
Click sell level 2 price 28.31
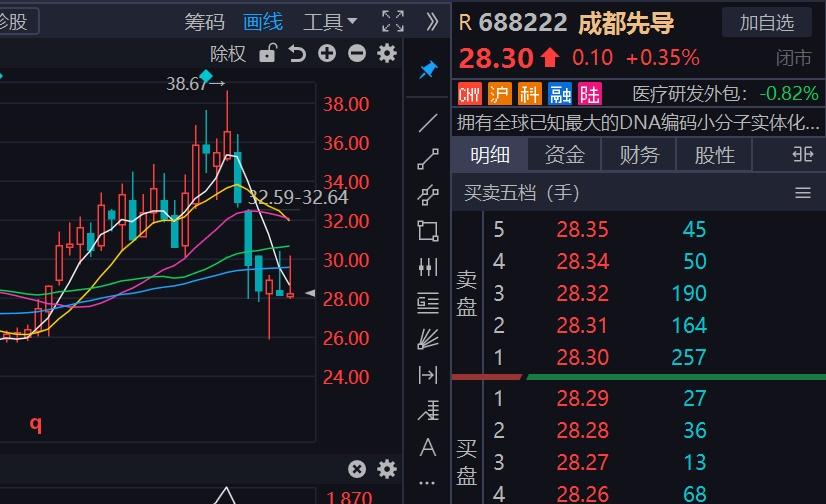(582, 325)
